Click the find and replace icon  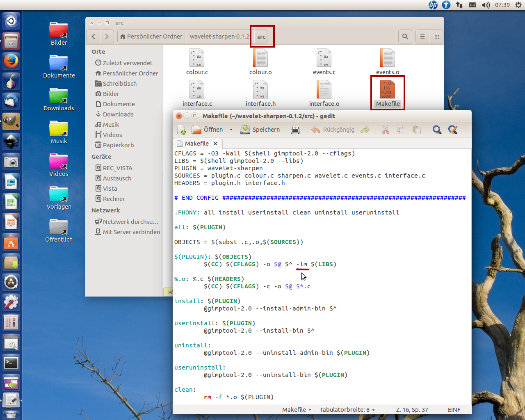(453, 130)
